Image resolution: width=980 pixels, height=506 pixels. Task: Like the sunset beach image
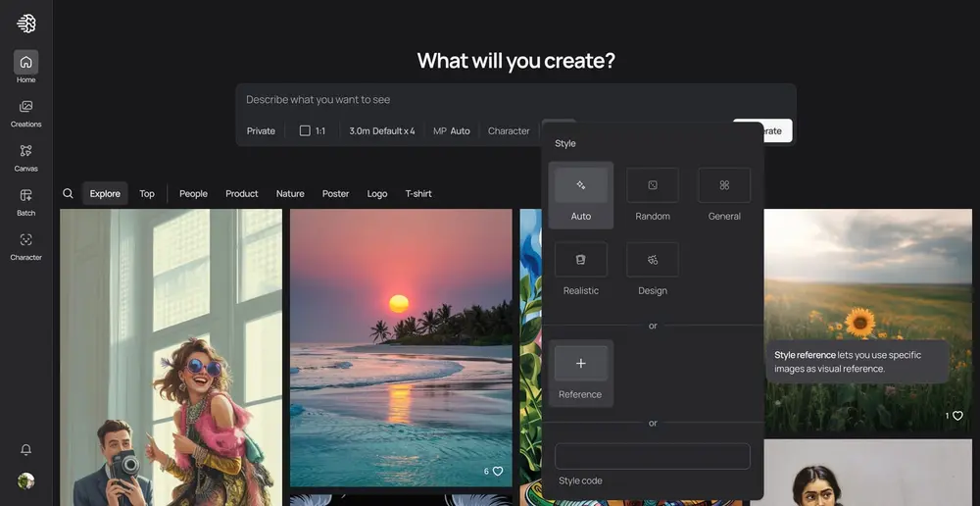click(x=497, y=471)
